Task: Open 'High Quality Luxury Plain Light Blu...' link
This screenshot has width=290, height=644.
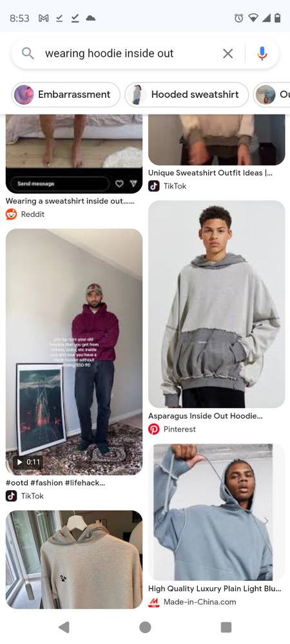Action: coord(215,589)
